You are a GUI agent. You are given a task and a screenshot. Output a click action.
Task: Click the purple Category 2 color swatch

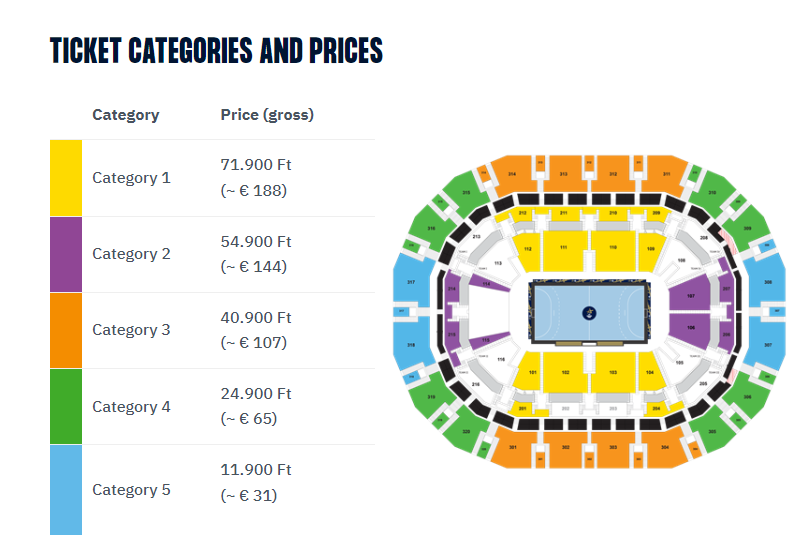coord(66,254)
